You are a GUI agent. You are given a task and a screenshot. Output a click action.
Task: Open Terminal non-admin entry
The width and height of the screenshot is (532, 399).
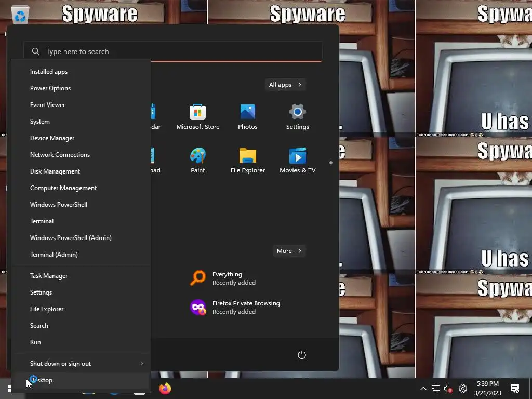click(82, 221)
